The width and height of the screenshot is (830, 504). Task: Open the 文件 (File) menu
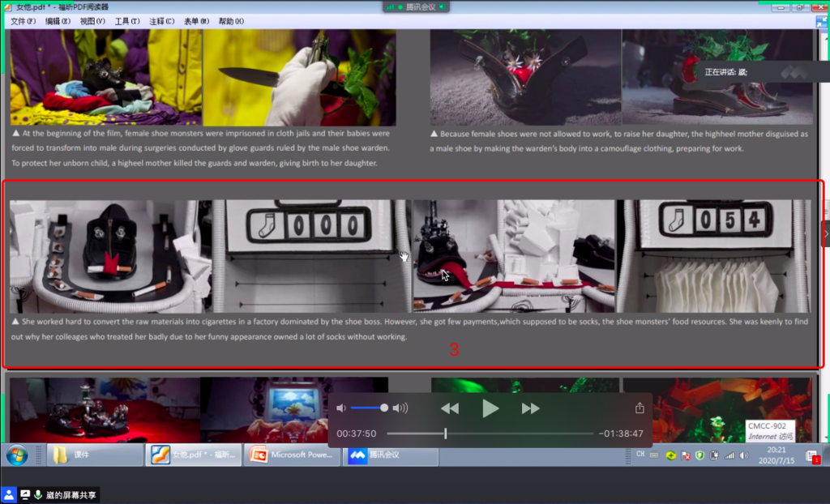pyautogui.click(x=24, y=21)
